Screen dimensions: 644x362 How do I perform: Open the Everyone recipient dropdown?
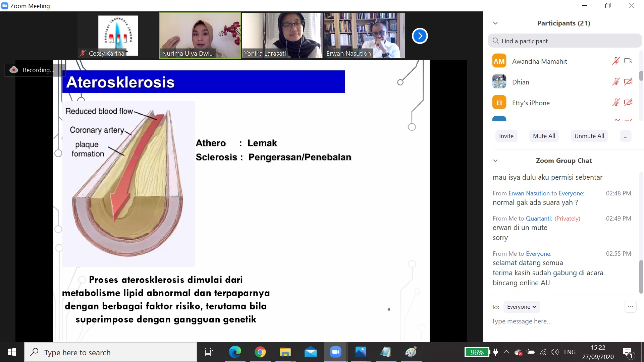coord(522,307)
